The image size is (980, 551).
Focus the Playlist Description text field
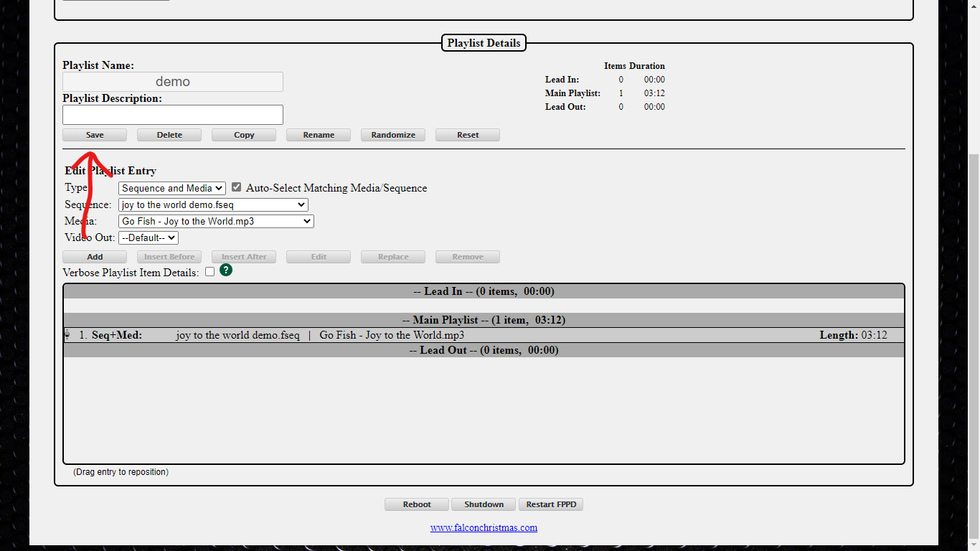(x=173, y=115)
